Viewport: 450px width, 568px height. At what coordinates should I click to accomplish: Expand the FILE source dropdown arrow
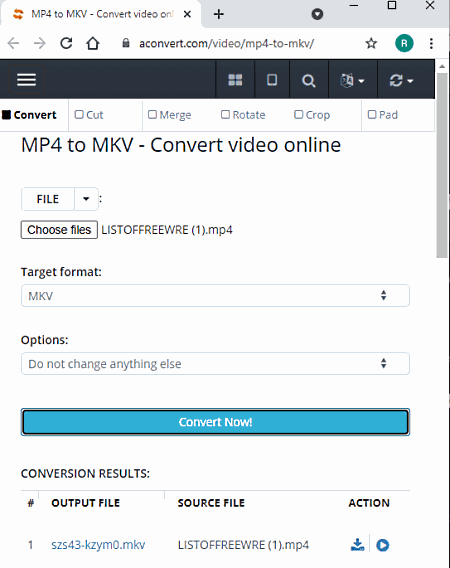(x=86, y=199)
